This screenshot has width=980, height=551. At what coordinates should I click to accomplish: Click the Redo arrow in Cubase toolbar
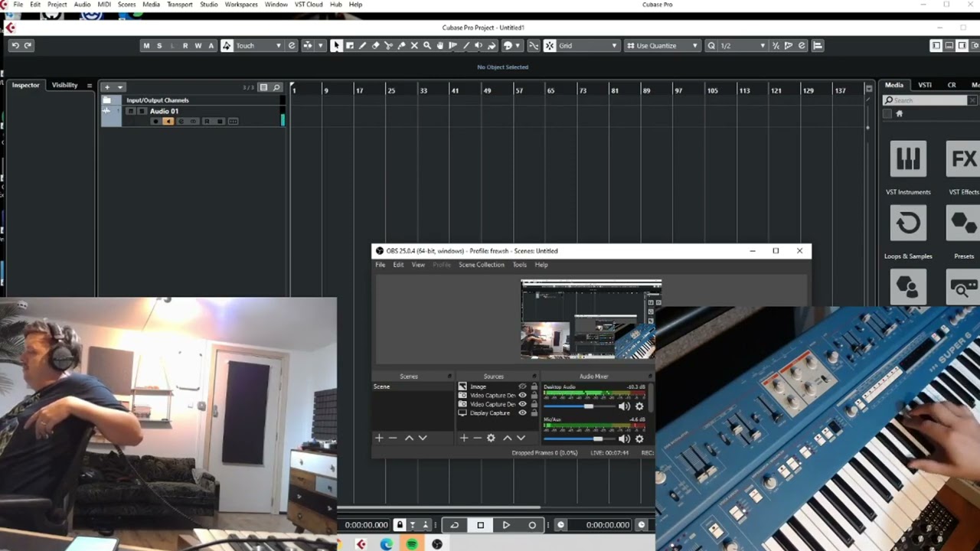tap(28, 46)
